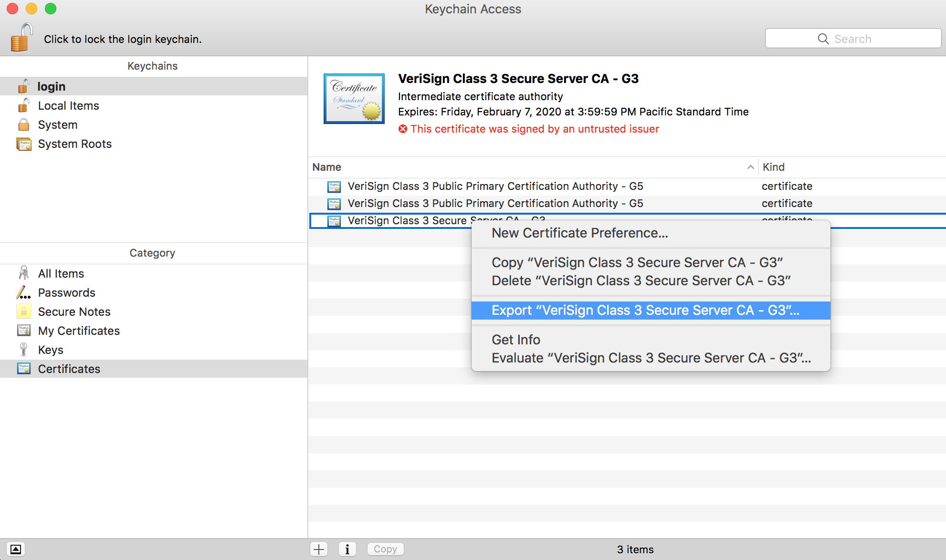Click the Name column sort arrow
Viewport: 946px width, 560px height.
click(x=750, y=167)
